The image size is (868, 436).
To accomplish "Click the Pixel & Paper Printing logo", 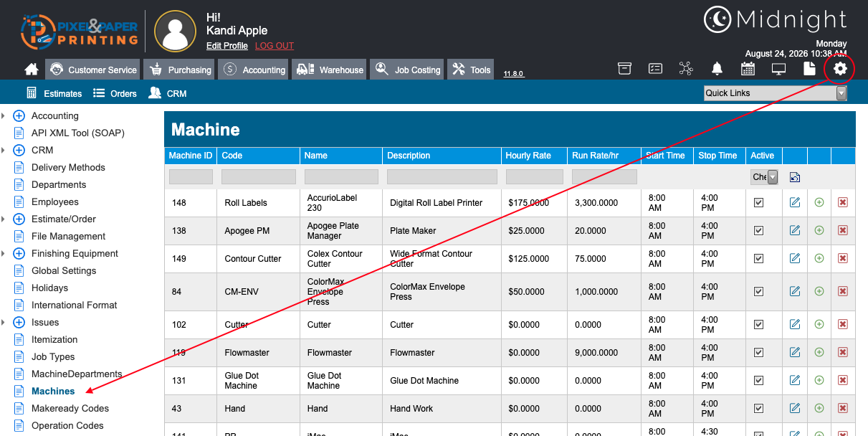I will point(79,31).
